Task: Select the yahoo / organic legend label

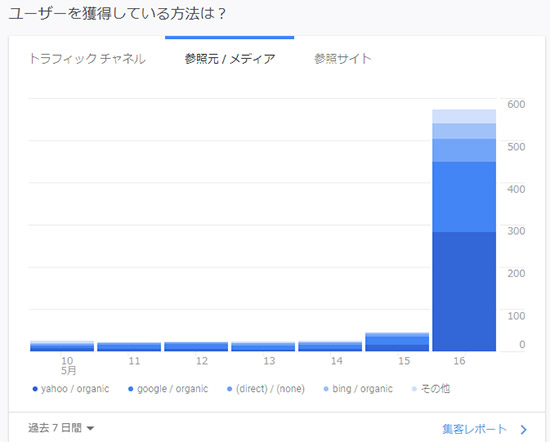Action: (x=75, y=389)
